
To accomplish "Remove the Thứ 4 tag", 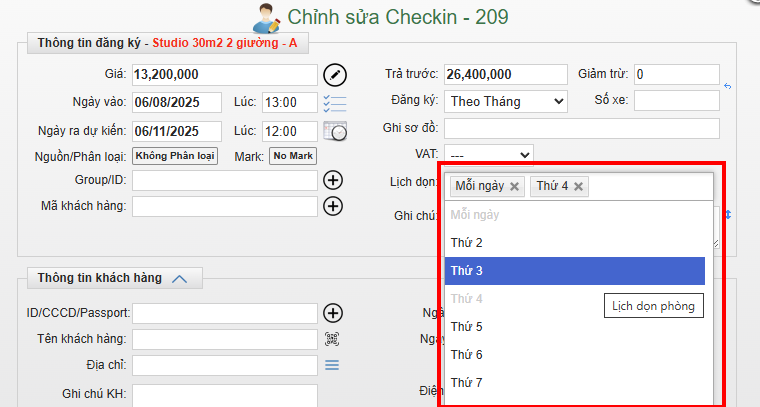I will [579, 186].
